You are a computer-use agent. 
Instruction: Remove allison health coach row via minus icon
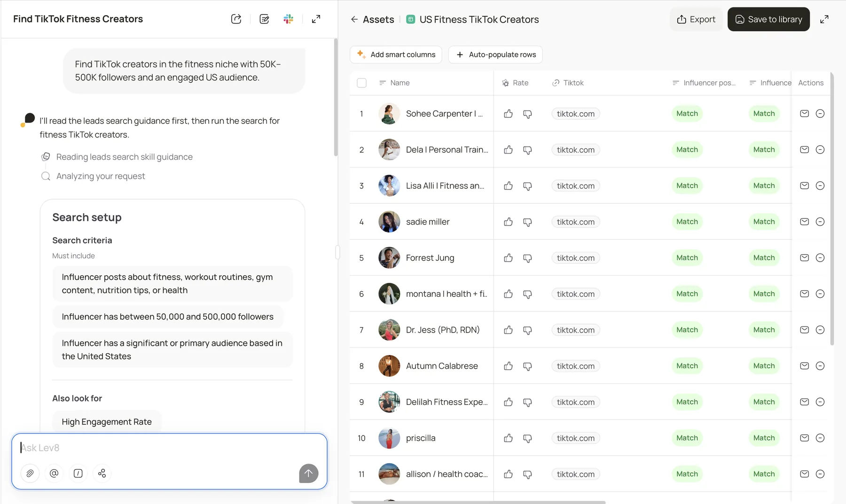coord(820,474)
